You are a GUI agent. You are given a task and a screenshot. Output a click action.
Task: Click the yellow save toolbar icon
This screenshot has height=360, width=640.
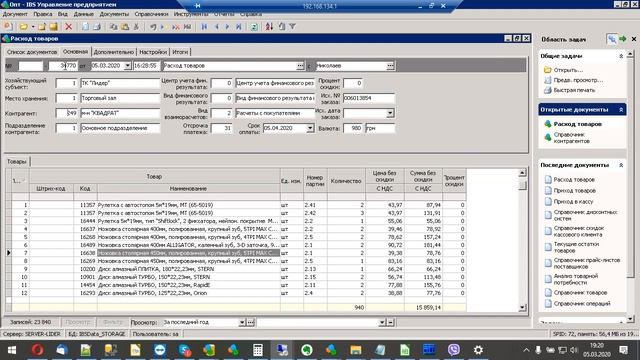(53, 27)
